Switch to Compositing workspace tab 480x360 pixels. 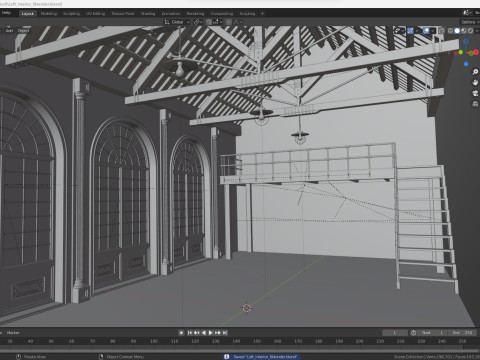[x=222, y=14]
